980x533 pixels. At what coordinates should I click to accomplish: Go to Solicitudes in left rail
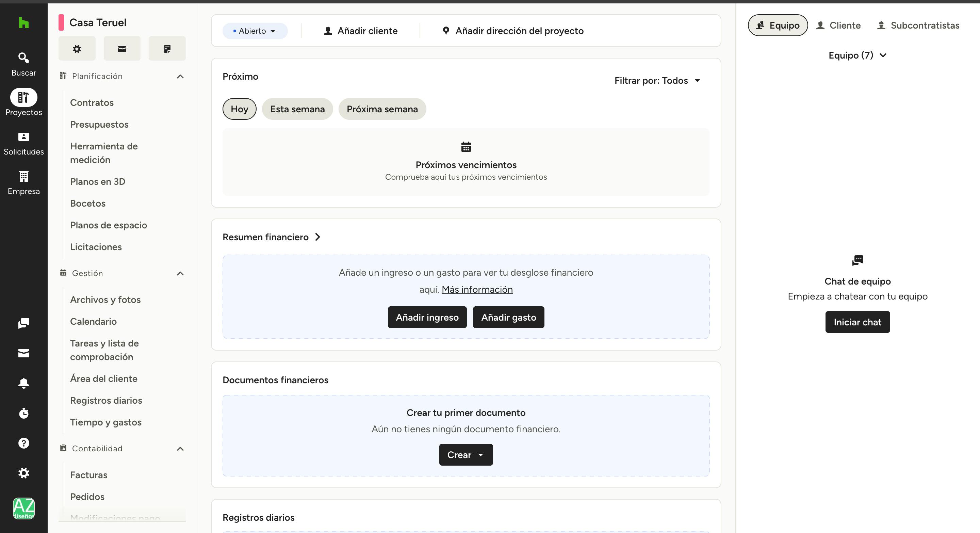coord(23,143)
